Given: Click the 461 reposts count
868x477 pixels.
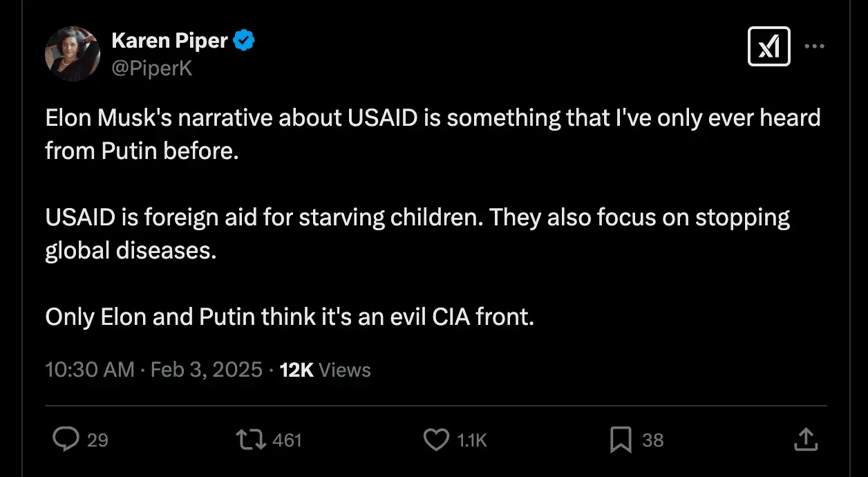Looking at the screenshot, I should point(287,440).
